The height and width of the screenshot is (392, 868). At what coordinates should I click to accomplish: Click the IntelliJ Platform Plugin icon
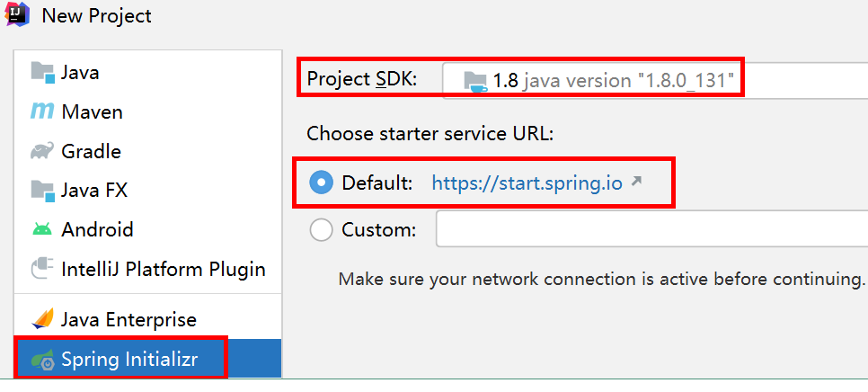point(42,269)
